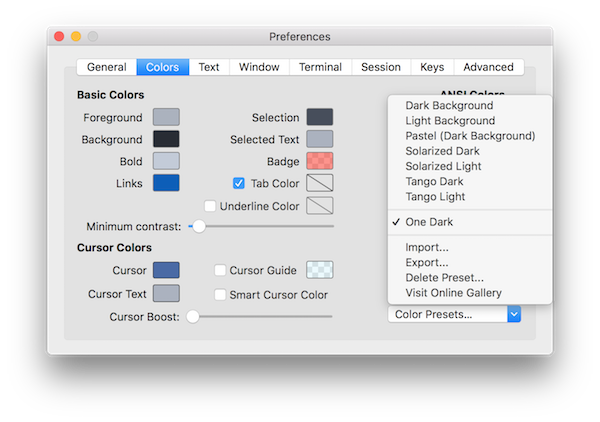
Task: Open the Window tab
Action: point(259,67)
